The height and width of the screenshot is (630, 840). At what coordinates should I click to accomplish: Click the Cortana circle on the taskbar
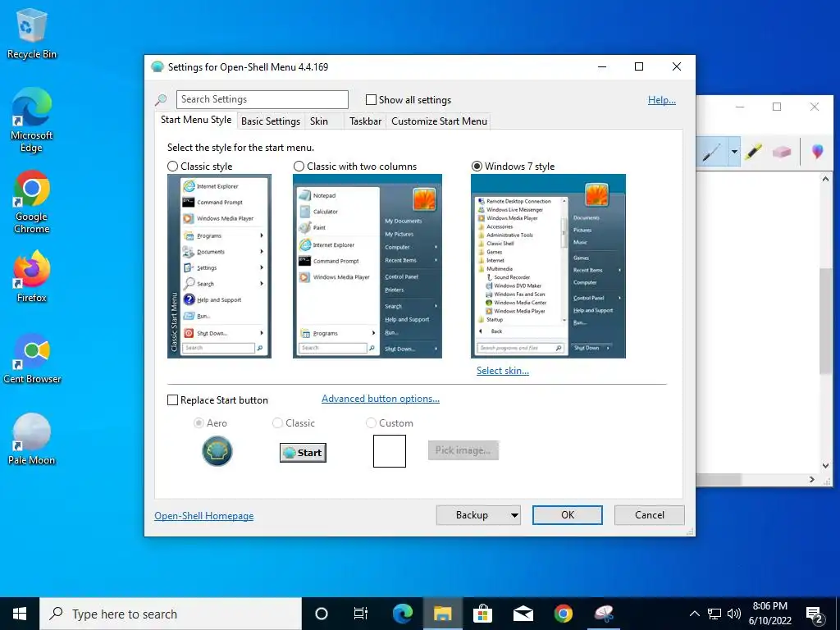(x=322, y=614)
